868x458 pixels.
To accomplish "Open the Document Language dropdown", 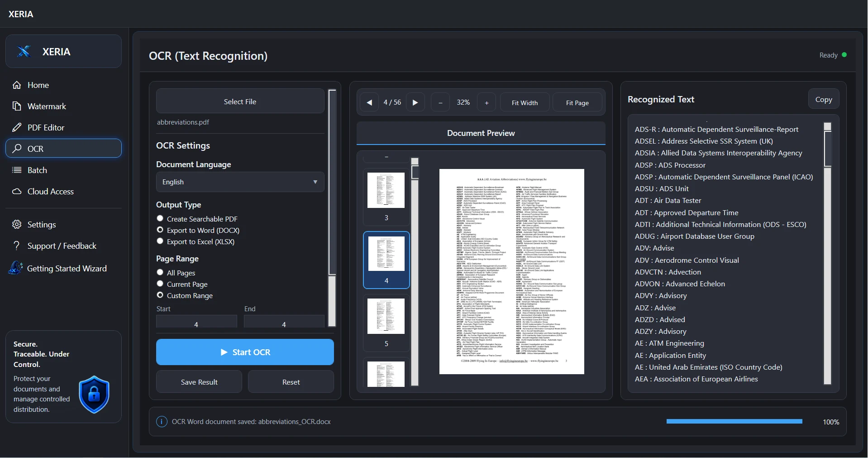I will tap(240, 182).
